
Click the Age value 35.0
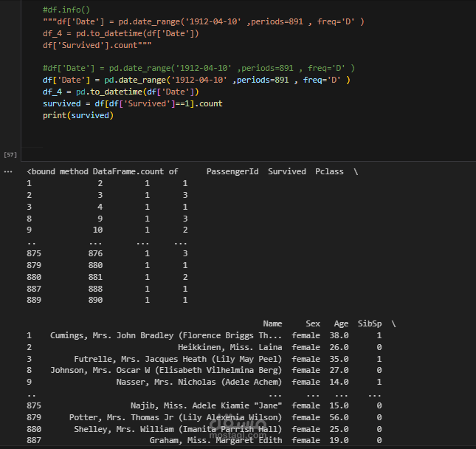coord(339,359)
